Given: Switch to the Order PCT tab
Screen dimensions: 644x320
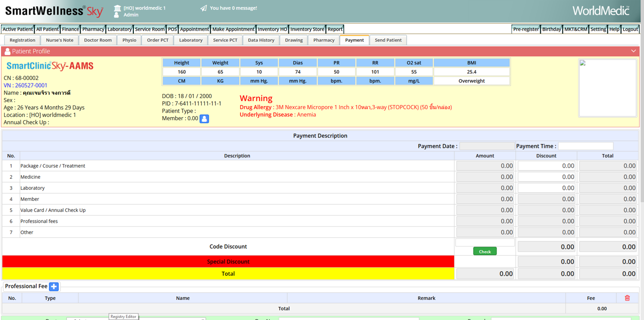Looking at the screenshot, I should tap(158, 40).
